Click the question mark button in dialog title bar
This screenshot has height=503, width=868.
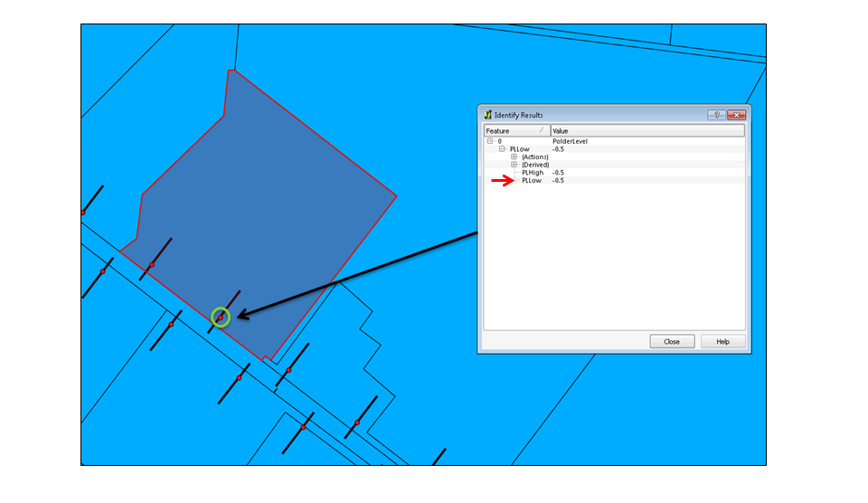click(714, 115)
